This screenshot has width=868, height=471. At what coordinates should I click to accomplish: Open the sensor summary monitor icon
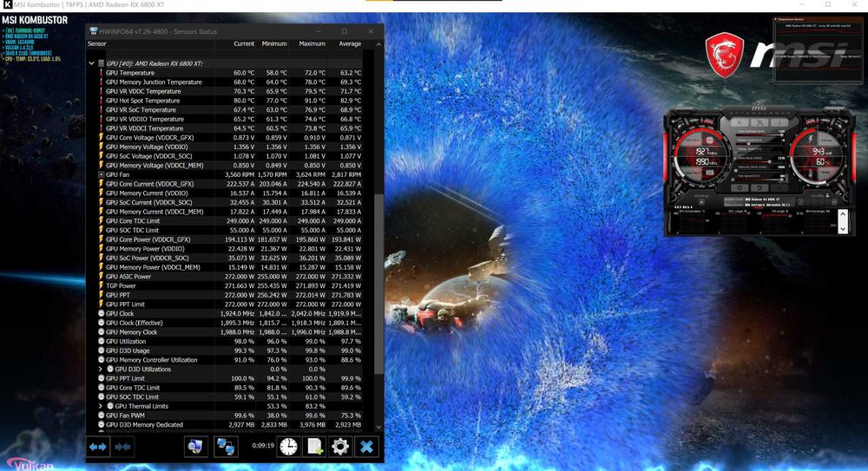click(x=195, y=447)
